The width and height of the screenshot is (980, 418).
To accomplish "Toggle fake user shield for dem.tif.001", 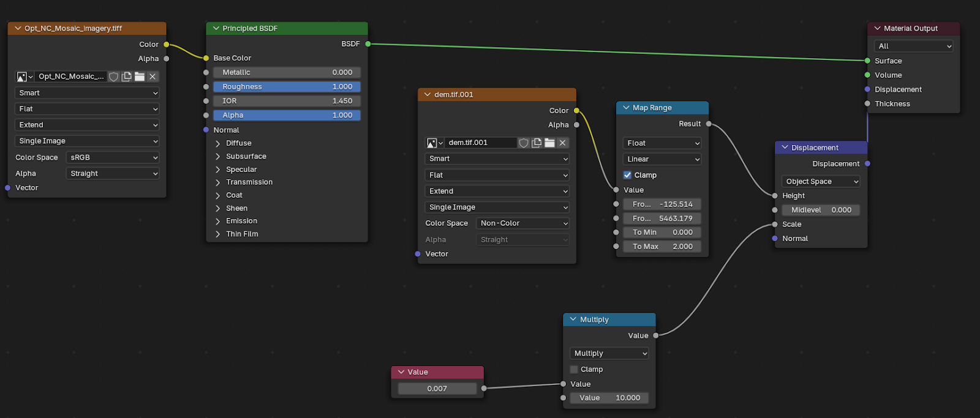I will [524, 143].
